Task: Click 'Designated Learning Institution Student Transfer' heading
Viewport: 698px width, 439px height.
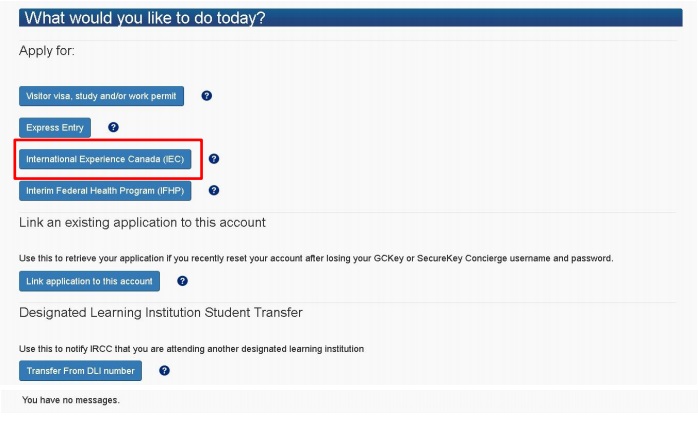Action: click(161, 313)
